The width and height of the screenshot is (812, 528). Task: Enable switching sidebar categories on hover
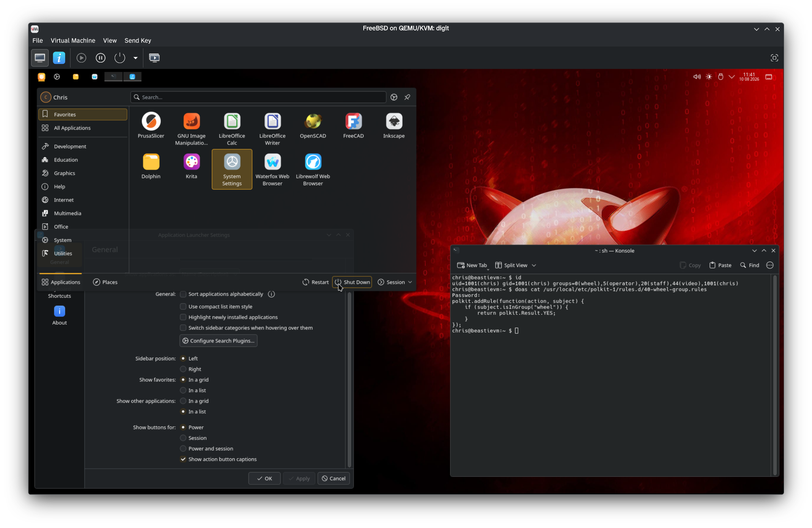point(183,327)
